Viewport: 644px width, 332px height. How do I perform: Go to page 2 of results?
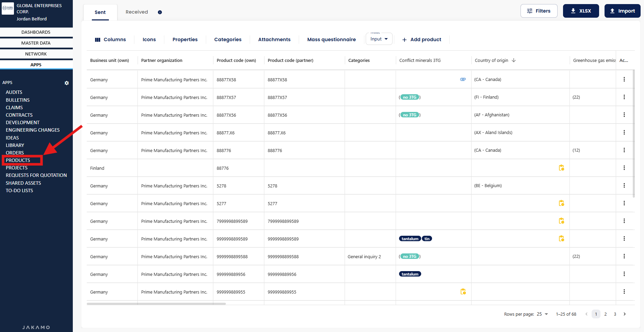[x=606, y=314]
